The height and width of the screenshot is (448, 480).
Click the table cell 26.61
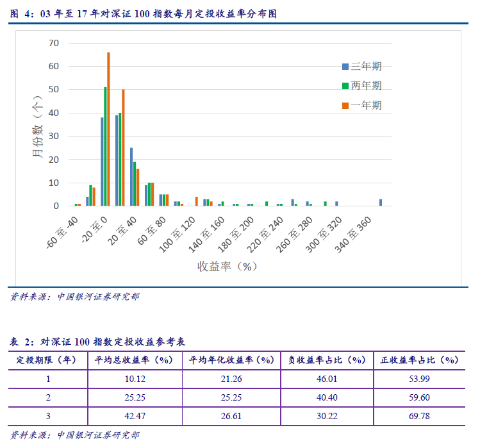231,417
